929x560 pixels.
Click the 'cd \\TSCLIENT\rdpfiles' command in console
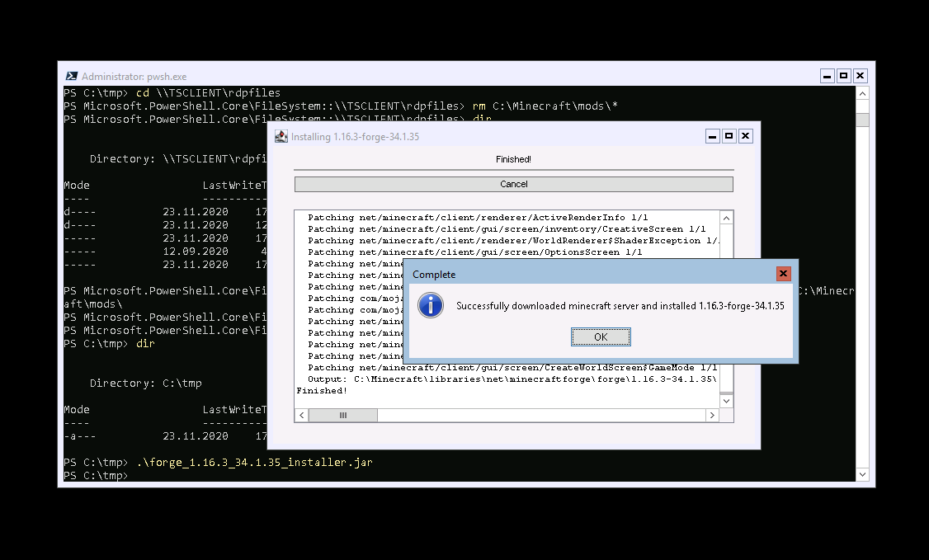click(x=209, y=93)
